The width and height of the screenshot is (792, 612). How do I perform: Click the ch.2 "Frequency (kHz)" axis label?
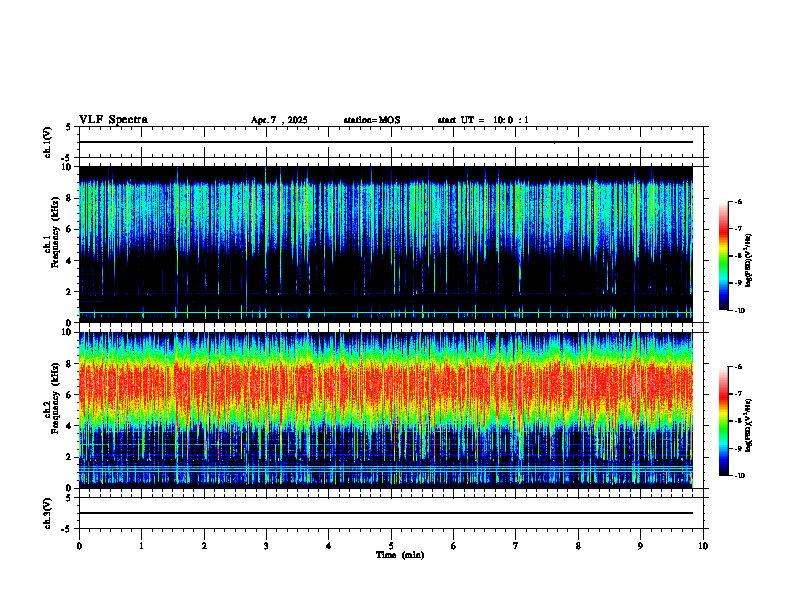pos(58,398)
